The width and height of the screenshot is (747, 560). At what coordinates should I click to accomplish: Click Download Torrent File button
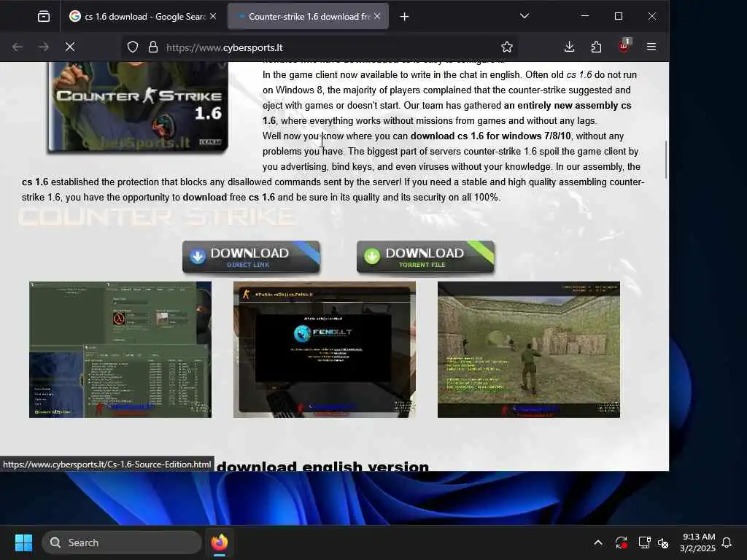pyautogui.click(x=425, y=257)
